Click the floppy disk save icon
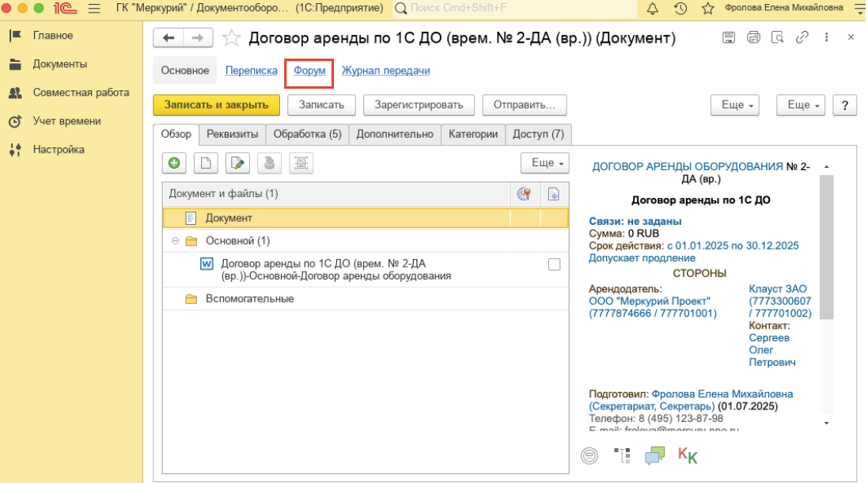Image resolution: width=868 pixels, height=483 pixels. point(729,38)
